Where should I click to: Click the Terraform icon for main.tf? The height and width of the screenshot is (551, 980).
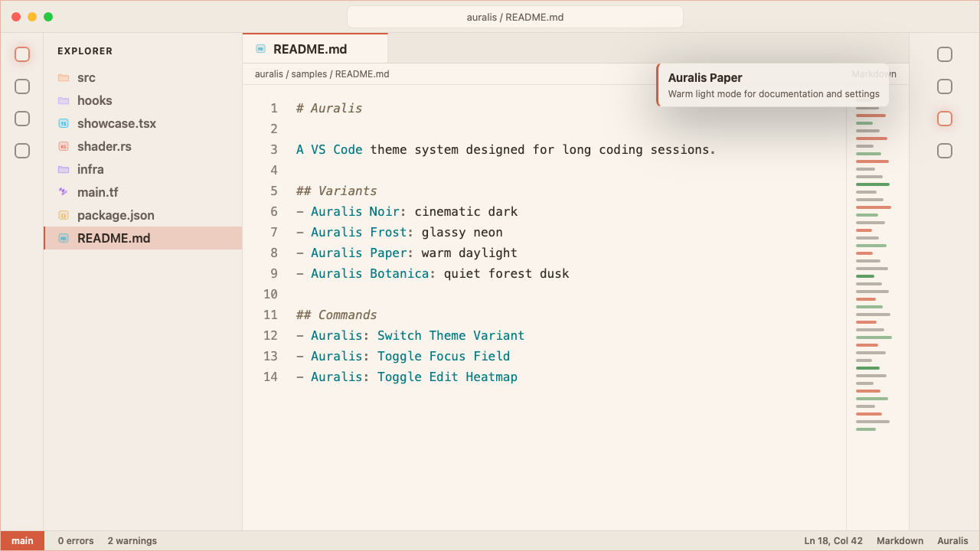click(64, 192)
